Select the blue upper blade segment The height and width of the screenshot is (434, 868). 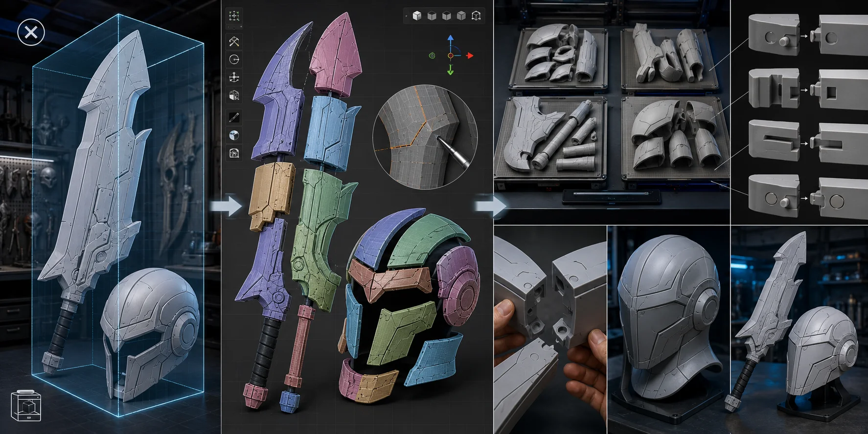point(329,132)
